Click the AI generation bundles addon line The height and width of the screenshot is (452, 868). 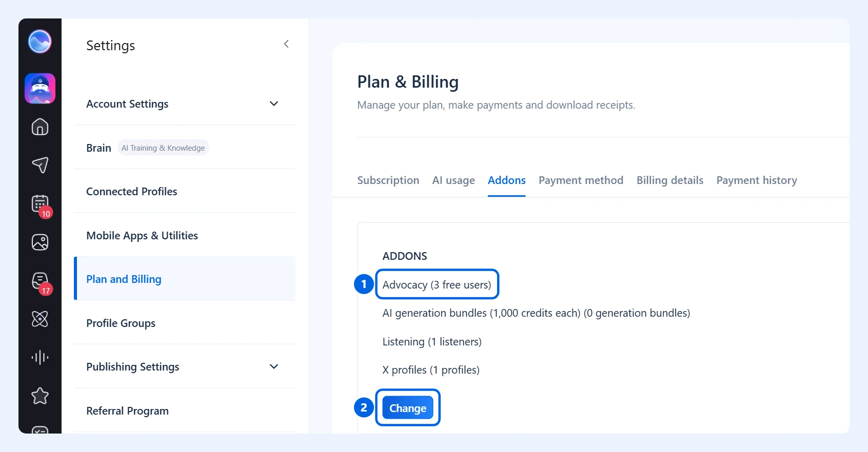[536, 313]
